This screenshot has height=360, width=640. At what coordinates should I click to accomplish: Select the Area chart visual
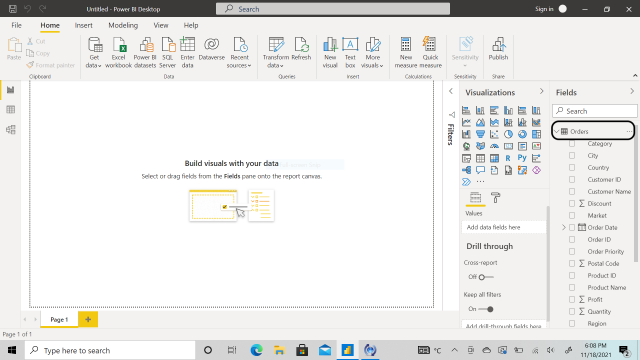point(480,122)
